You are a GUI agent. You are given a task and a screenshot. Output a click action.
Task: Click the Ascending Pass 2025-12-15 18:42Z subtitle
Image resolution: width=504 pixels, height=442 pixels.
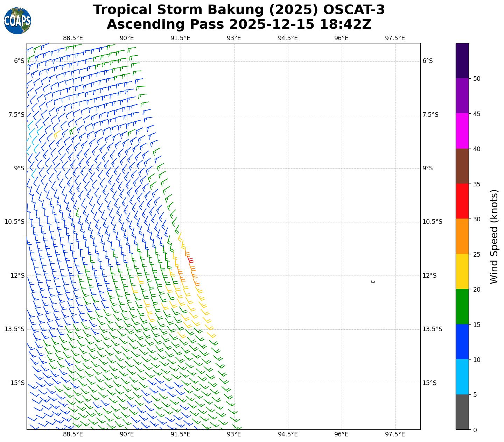pyautogui.click(x=239, y=24)
